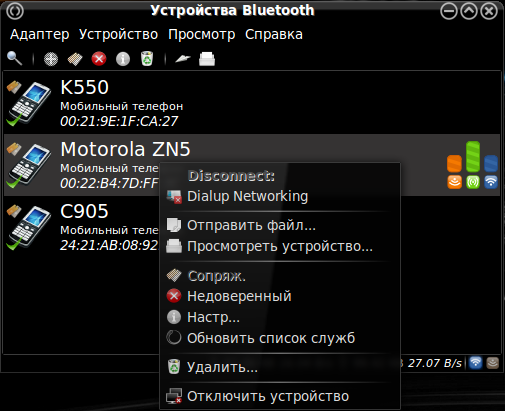Open the Просмотр menu

[x=202, y=34]
